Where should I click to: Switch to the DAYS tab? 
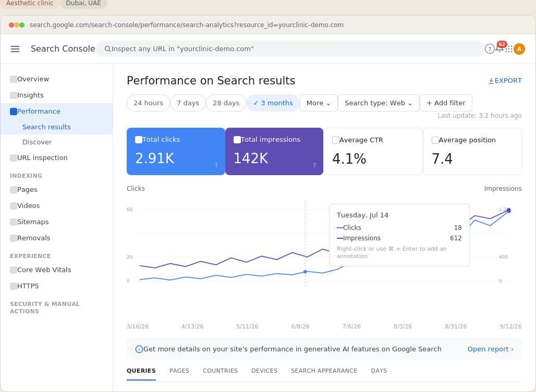point(379,371)
